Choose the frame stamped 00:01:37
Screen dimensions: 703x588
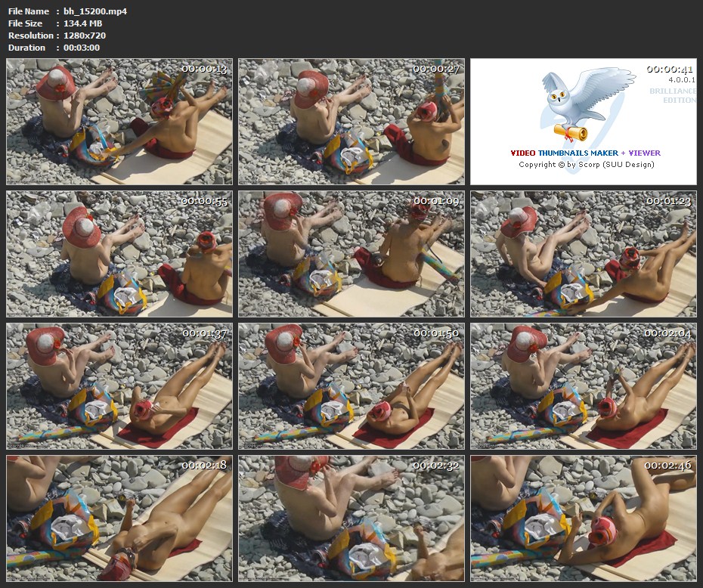click(119, 386)
